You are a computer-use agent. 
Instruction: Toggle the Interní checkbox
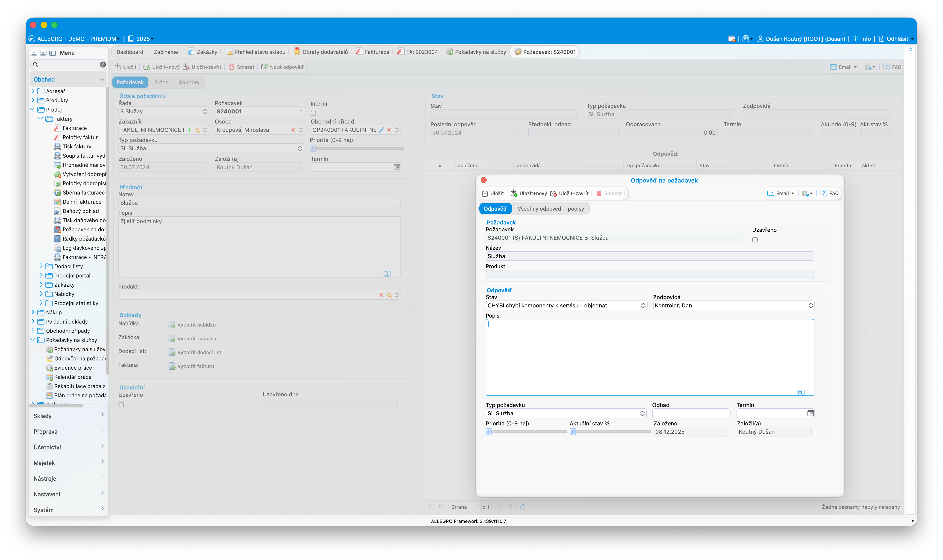click(313, 113)
